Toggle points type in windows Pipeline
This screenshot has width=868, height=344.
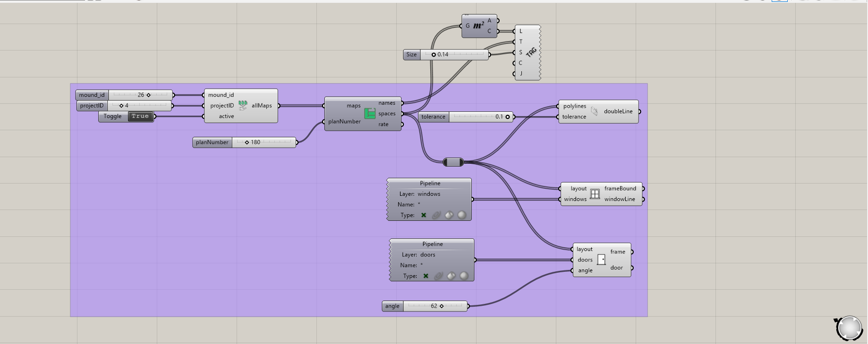click(x=424, y=215)
